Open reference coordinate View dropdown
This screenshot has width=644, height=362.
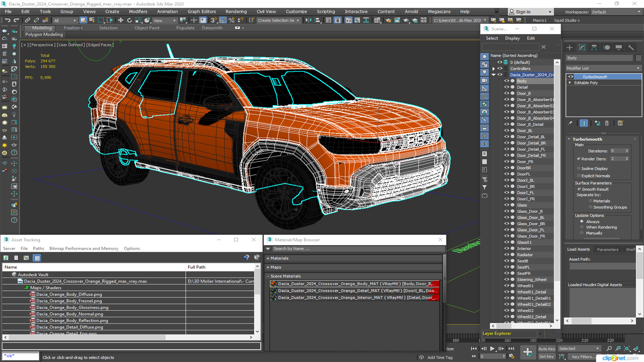pyautogui.click(x=164, y=20)
